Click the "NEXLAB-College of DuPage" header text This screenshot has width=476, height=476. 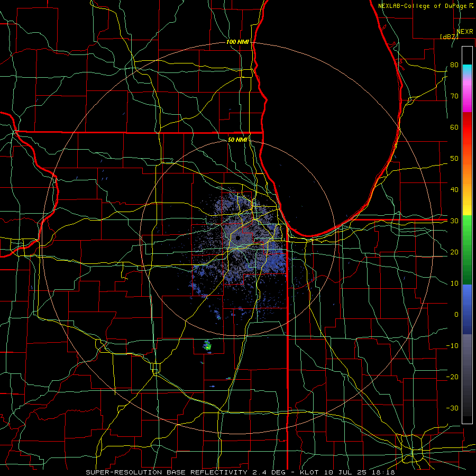[x=423, y=6]
